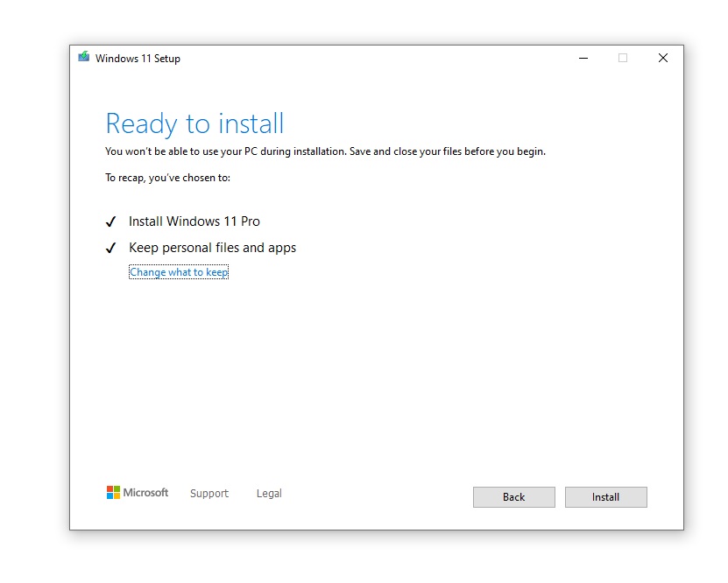Click the Keep personal files and apps text
Screen dimensions: 728x583
pos(213,248)
